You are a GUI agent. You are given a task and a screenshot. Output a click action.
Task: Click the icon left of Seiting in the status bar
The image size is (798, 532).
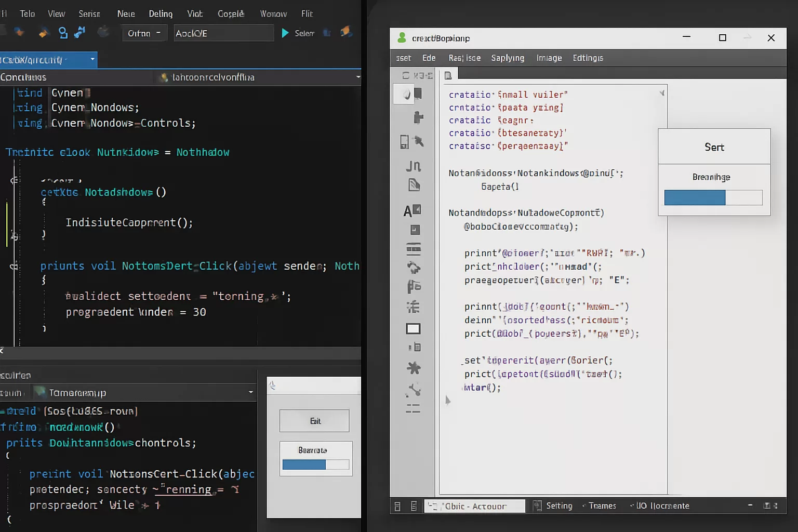click(537, 506)
